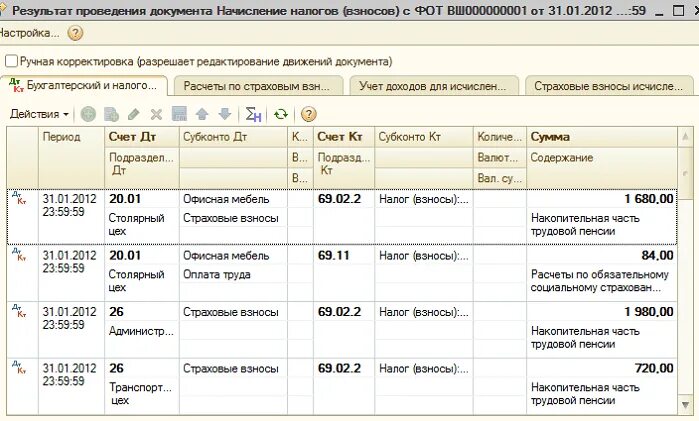Click the Сумма column header
The height and width of the screenshot is (421, 699).
pos(602,137)
